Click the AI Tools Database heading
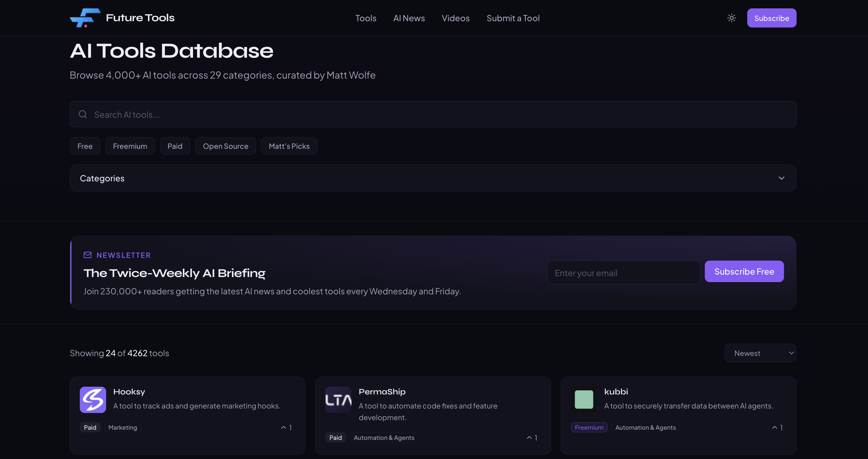 [x=172, y=51]
